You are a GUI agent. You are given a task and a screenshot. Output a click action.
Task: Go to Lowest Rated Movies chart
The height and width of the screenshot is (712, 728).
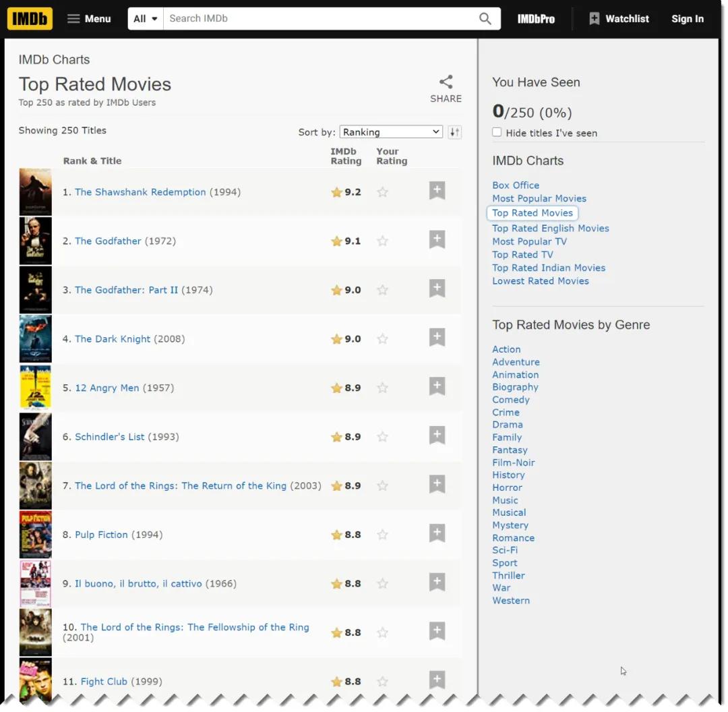pos(541,281)
